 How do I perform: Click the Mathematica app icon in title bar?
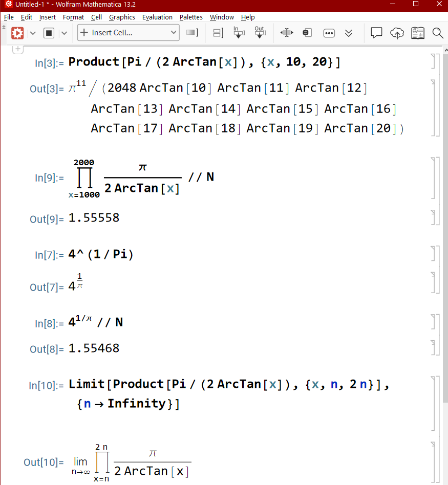click(8, 4)
